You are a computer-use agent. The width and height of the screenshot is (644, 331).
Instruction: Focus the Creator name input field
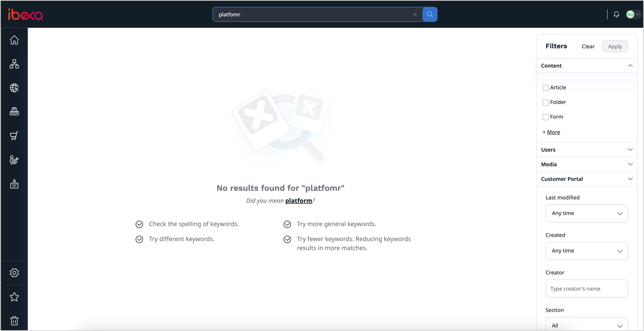[586, 289]
